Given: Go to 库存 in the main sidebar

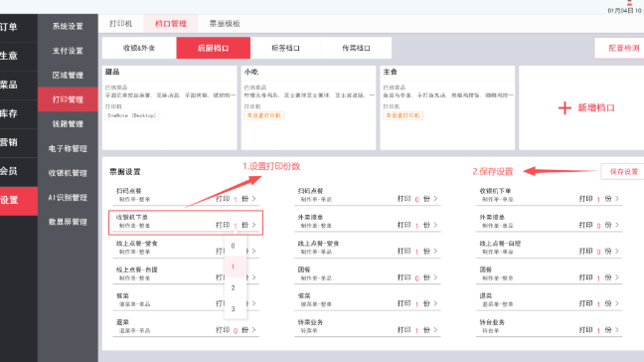Looking at the screenshot, I should click(19, 113).
